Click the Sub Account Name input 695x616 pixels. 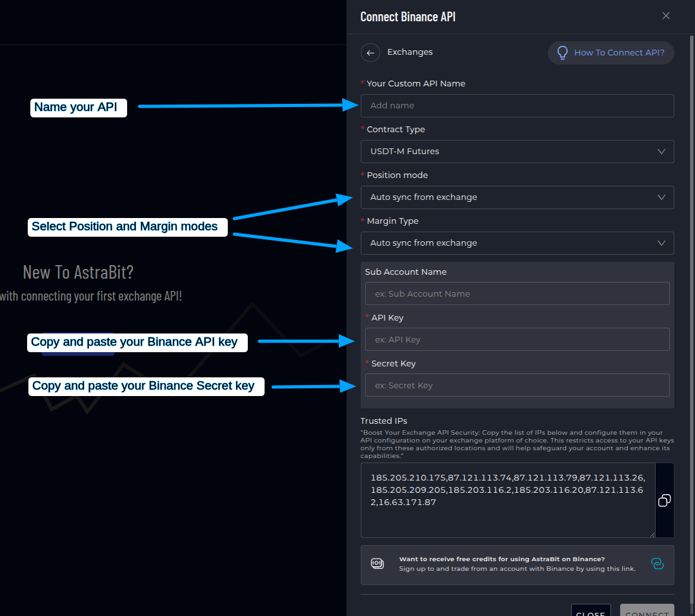[518, 293]
